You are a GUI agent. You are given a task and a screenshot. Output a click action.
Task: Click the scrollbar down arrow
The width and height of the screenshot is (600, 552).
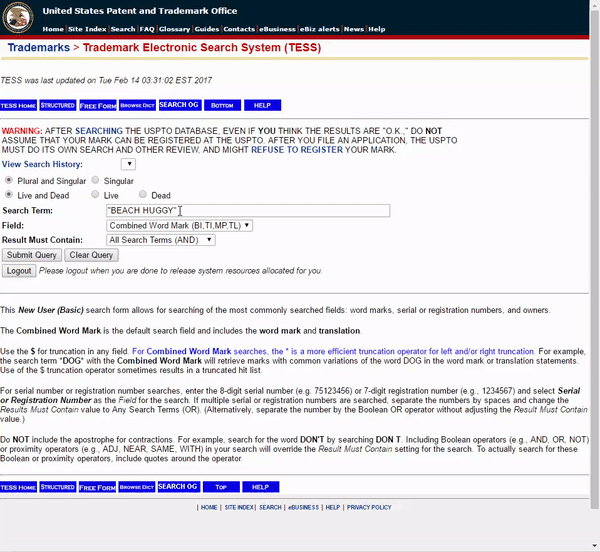pos(594,546)
